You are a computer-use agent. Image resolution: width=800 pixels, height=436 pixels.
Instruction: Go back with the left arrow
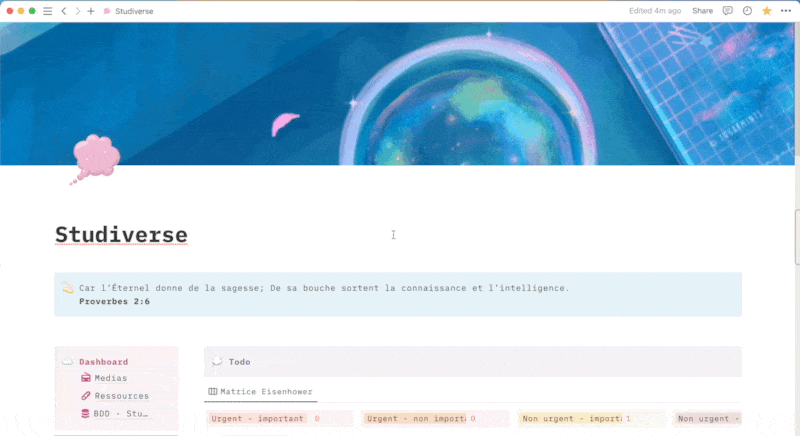[x=64, y=11]
